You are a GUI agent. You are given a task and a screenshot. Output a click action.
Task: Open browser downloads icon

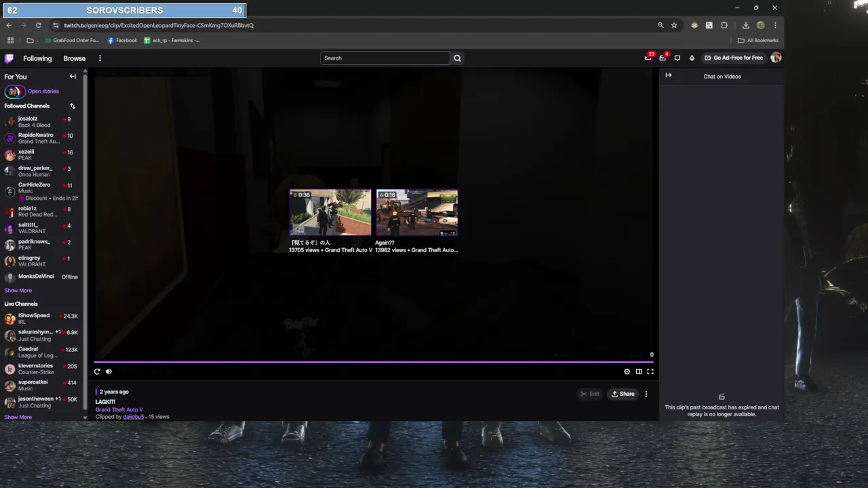click(746, 25)
